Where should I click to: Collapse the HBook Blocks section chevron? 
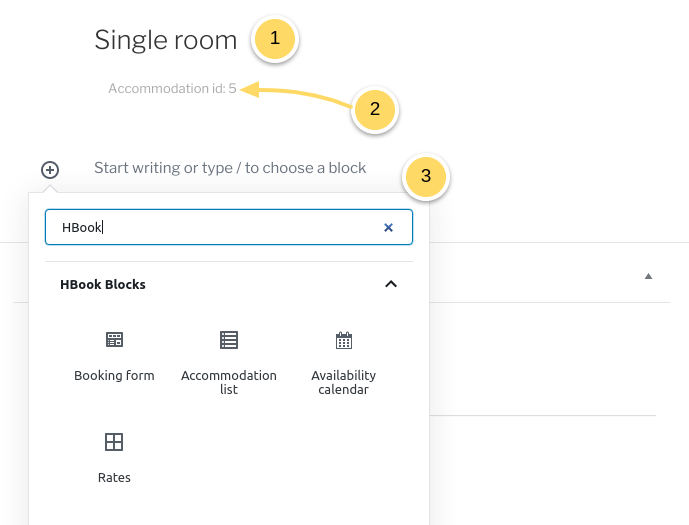391,284
